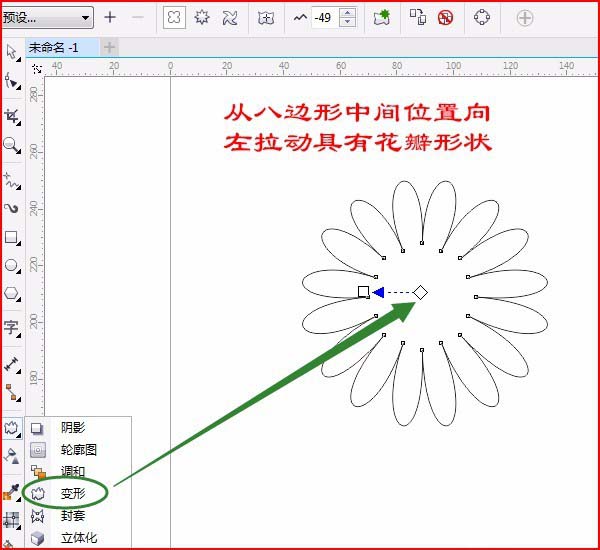Click blue triangle on distortion line

(378, 292)
